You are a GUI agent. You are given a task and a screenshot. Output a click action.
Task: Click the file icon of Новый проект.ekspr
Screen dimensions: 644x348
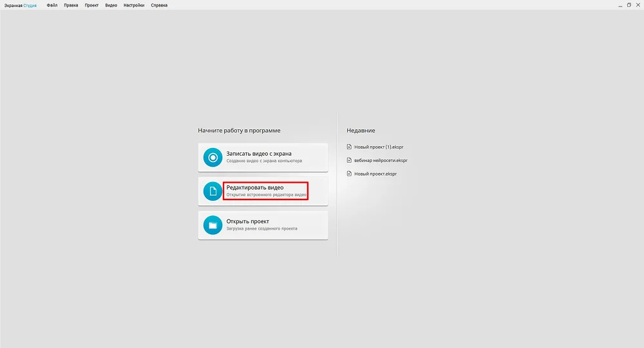349,174
